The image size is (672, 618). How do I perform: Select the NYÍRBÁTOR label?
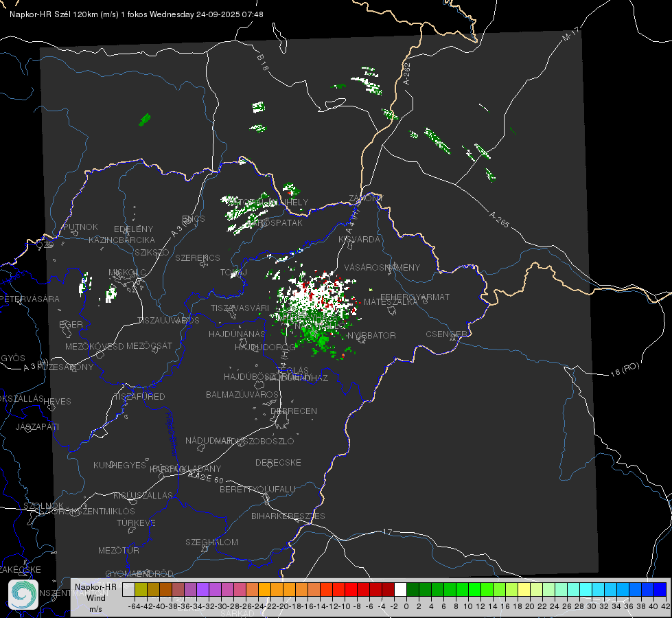pos(371,335)
